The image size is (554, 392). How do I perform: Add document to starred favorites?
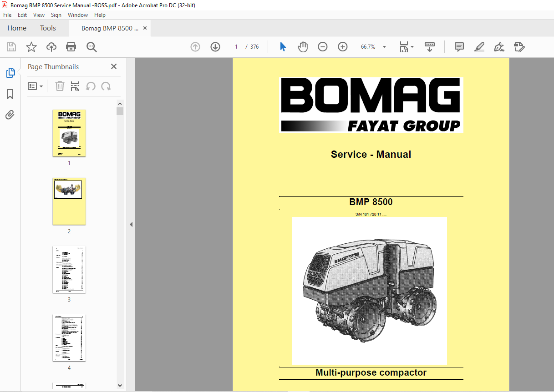(x=31, y=47)
